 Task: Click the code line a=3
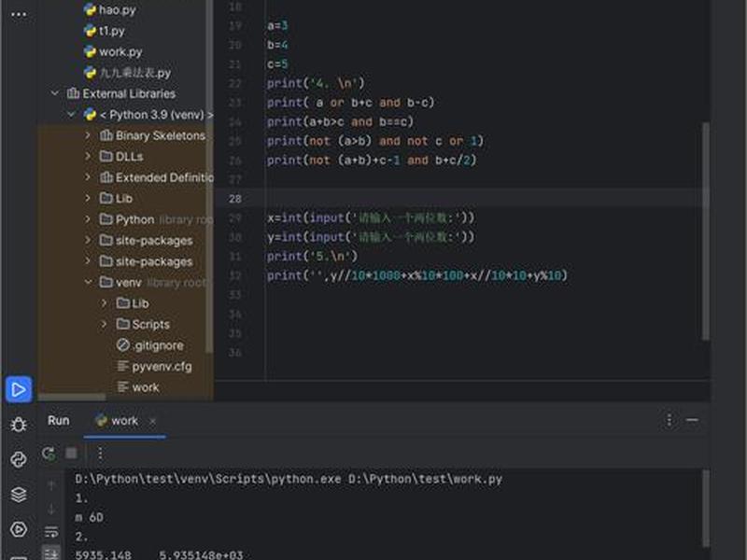point(277,25)
